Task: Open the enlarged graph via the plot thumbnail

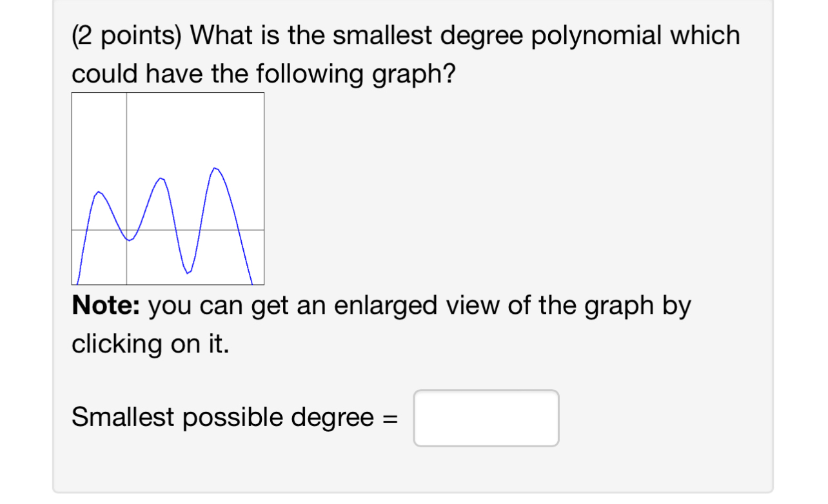Action: (168, 187)
